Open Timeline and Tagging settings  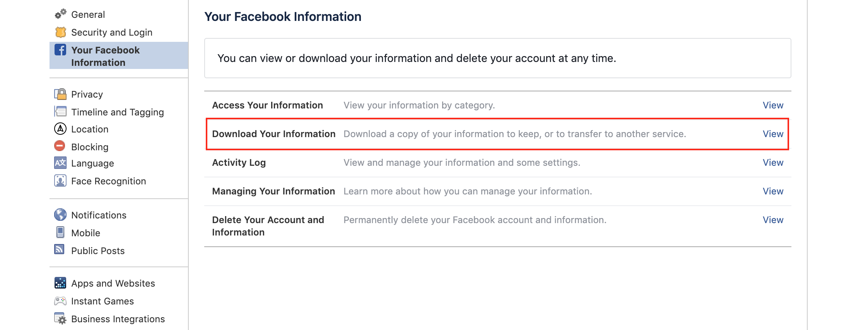click(117, 112)
